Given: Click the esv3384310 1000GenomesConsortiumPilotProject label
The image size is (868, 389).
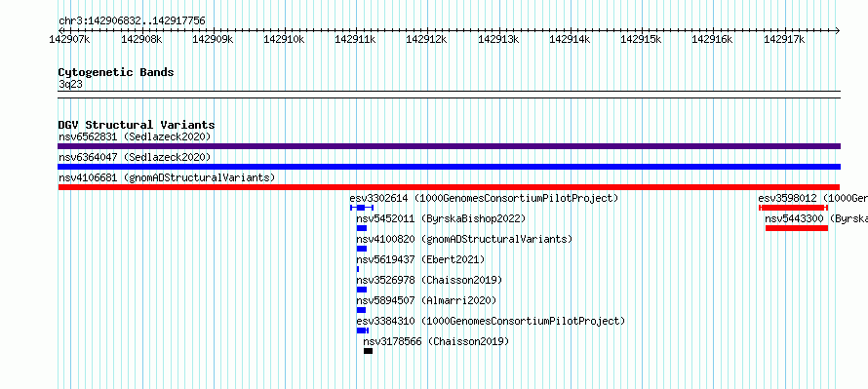Looking at the screenshot, I should coord(491,321).
